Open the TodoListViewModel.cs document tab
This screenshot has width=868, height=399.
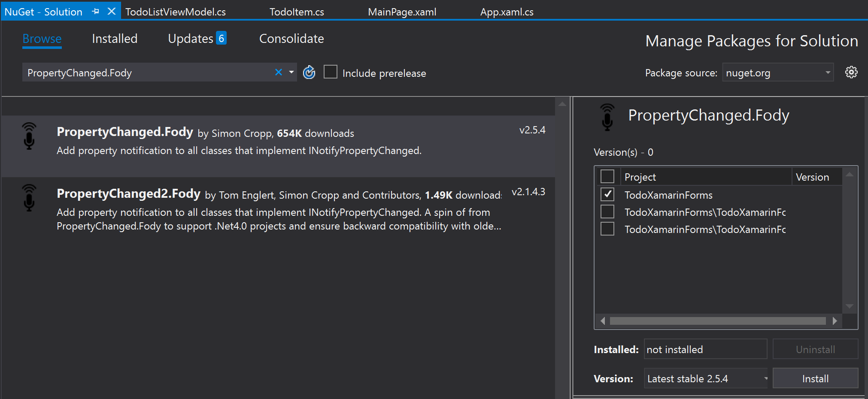click(176, 12)
